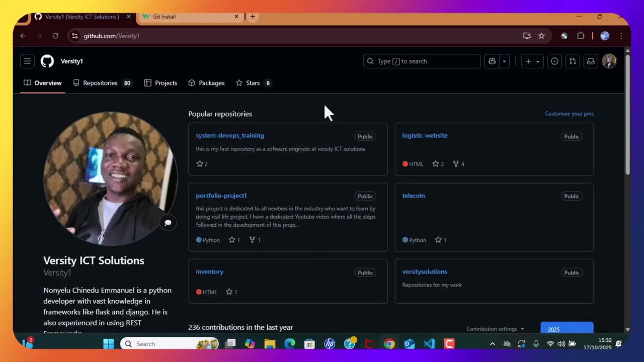Reload the page
Viewport: 644px width, 362px height.
(x=55, y=36)
